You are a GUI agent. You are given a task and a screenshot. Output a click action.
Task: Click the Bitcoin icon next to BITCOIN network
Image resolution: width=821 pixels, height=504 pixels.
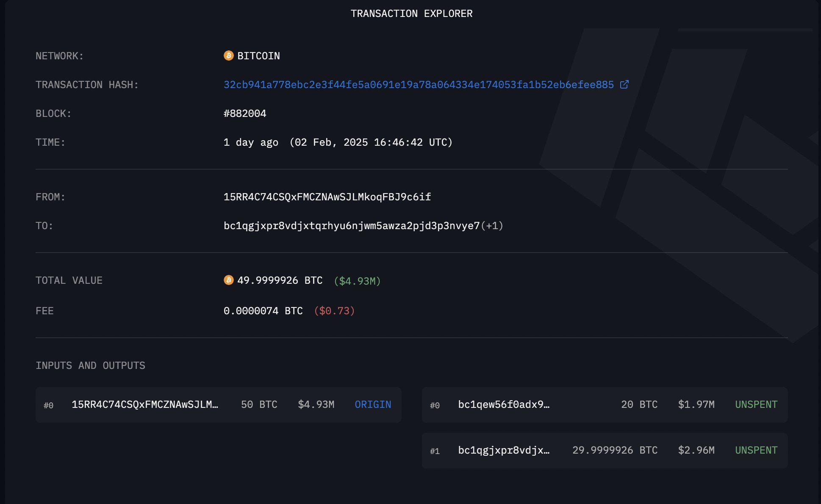pyautogui.click(x=228, y=55)
